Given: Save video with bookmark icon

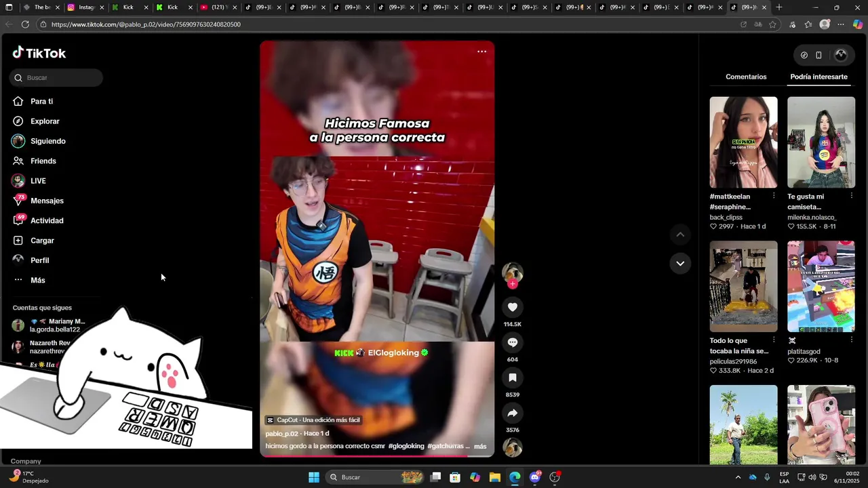Looking at the screenshot, I should (x=513, y=378).
